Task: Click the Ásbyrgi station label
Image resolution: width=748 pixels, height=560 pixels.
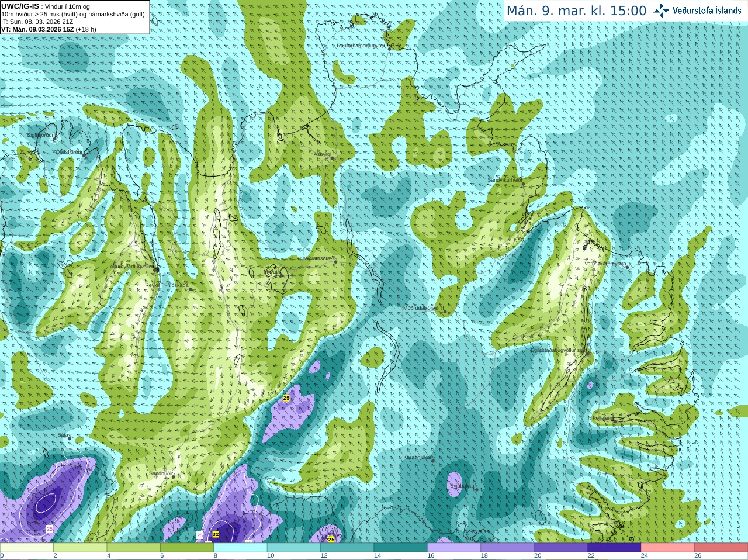Action: click(x=322, y=154)
